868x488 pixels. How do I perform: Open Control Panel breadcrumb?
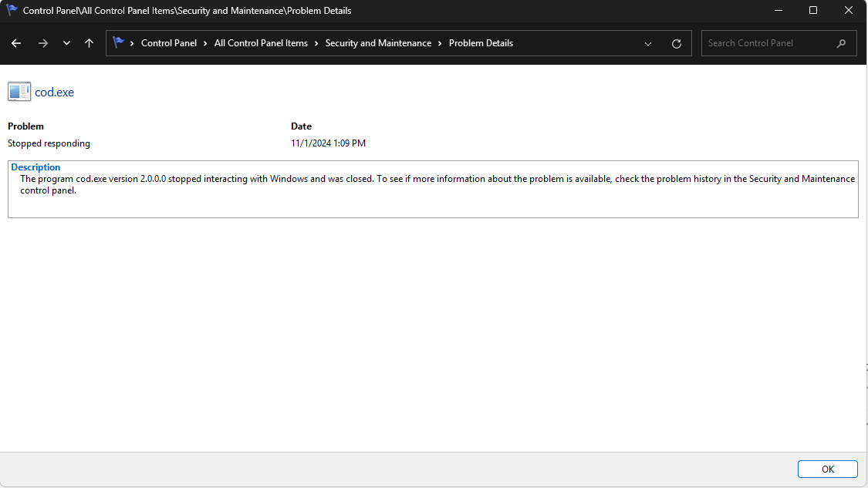click(169, 43)
